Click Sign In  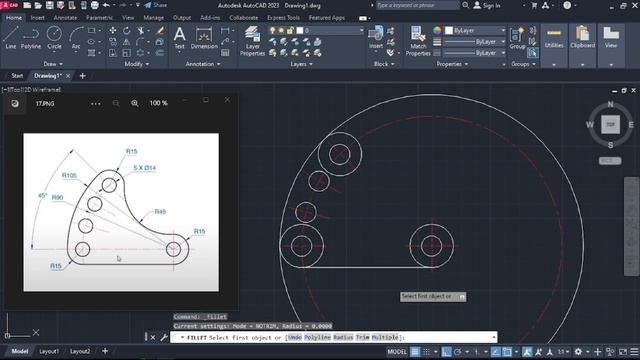pyautogui.click(x=487, y=5)
